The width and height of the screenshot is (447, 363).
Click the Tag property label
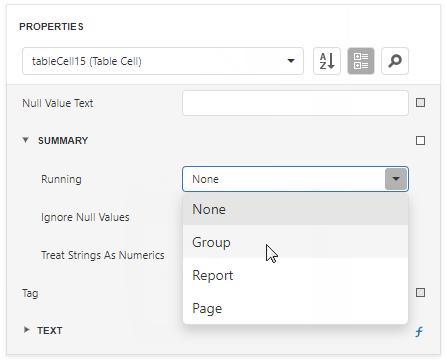click(x=30, y=293)
